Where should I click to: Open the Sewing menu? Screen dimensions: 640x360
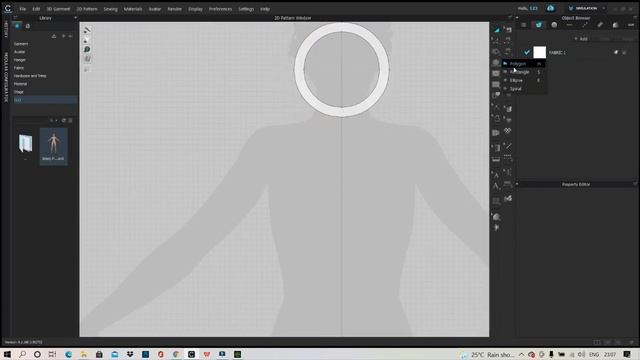[110, 9]
